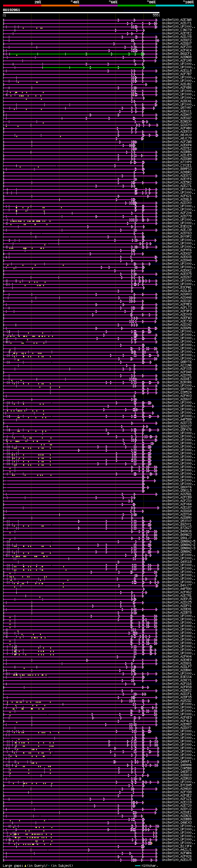This screenshot has width=197, height=868.
Task: Click hit label UniRef100_Q8N8A2-5
Action: [x=179, y=541]
